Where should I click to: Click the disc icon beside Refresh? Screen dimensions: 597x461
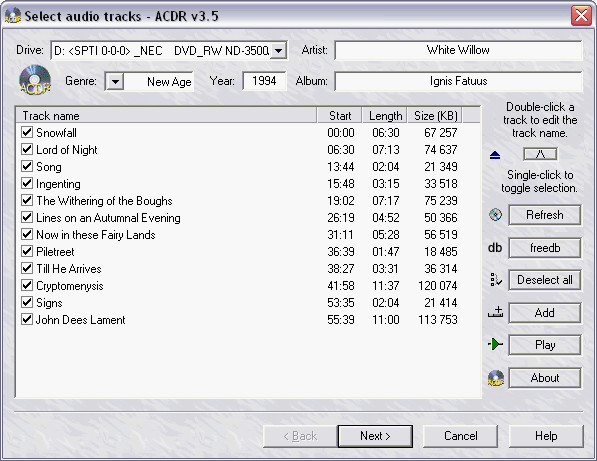point(495,215)
